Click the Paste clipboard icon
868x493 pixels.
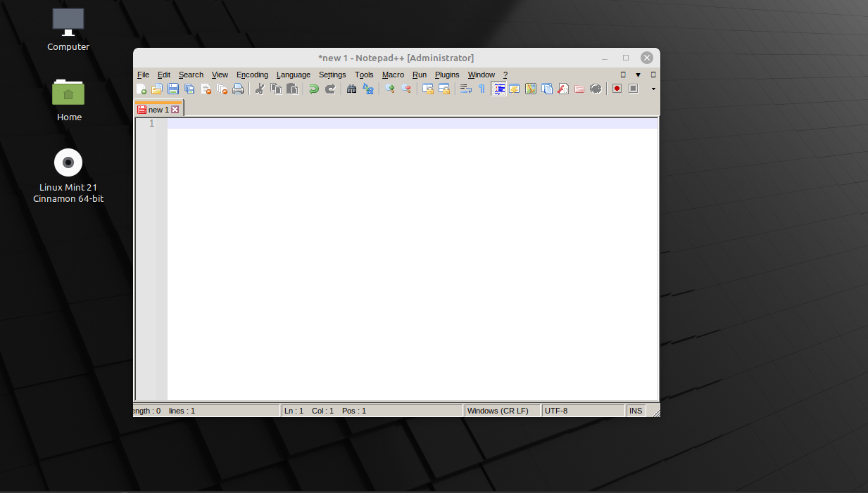[x=292, y=89]
